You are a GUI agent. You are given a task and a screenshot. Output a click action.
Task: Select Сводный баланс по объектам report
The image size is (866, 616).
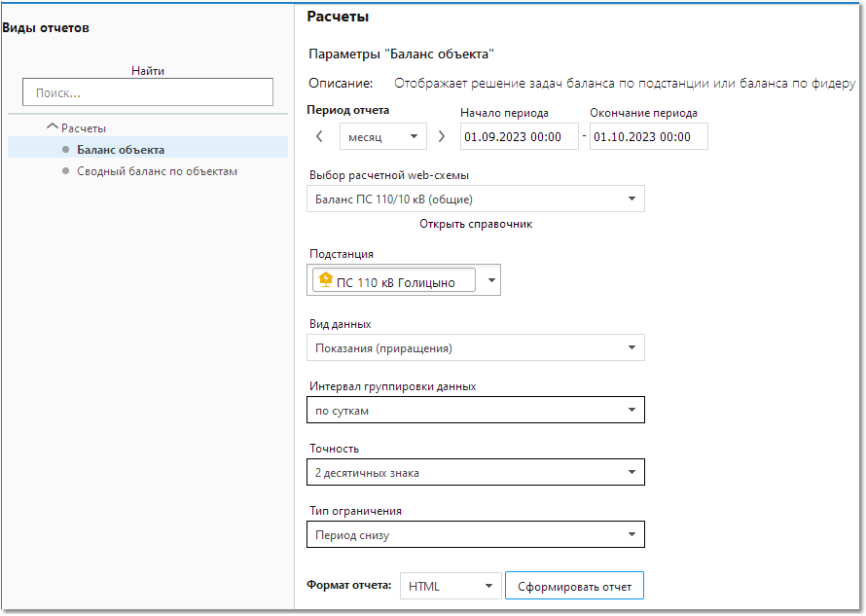157,171
